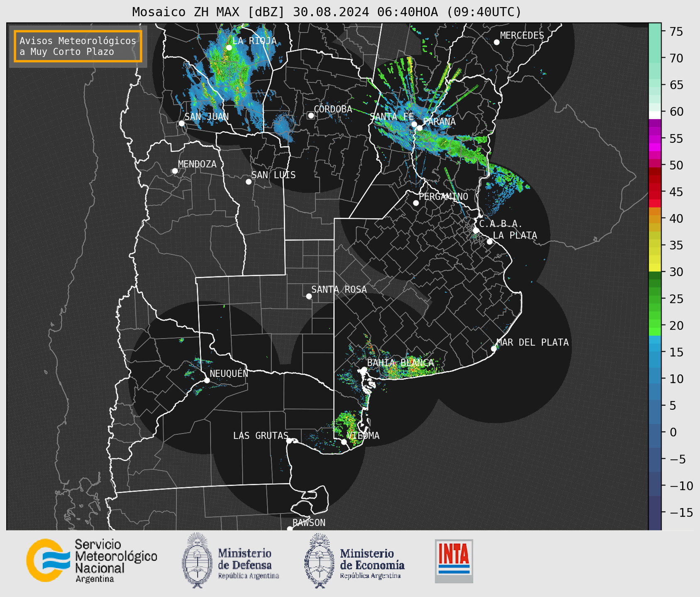Click the white 60 dBZ color band
Image resolution: width=700 pixels, height=597 pixels.
(x=655, y=115)
